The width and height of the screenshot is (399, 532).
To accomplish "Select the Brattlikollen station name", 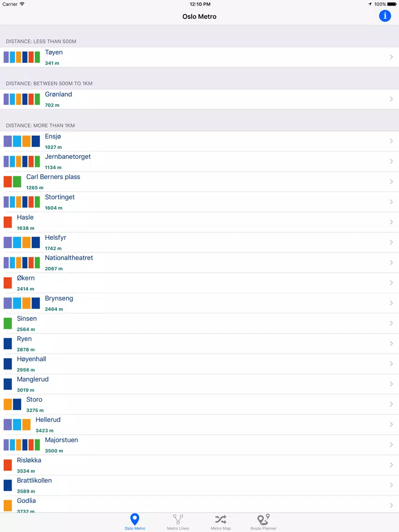I will (x=34, y=480).
